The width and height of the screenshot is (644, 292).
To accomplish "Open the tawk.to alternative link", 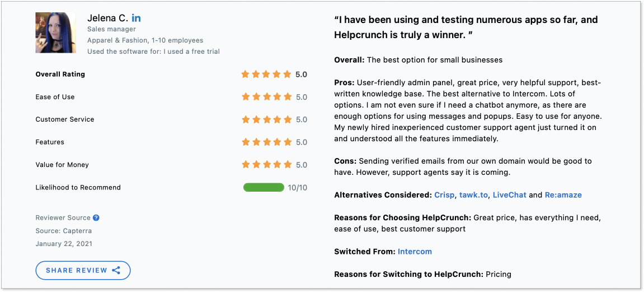I will click(x=473, y=195).
